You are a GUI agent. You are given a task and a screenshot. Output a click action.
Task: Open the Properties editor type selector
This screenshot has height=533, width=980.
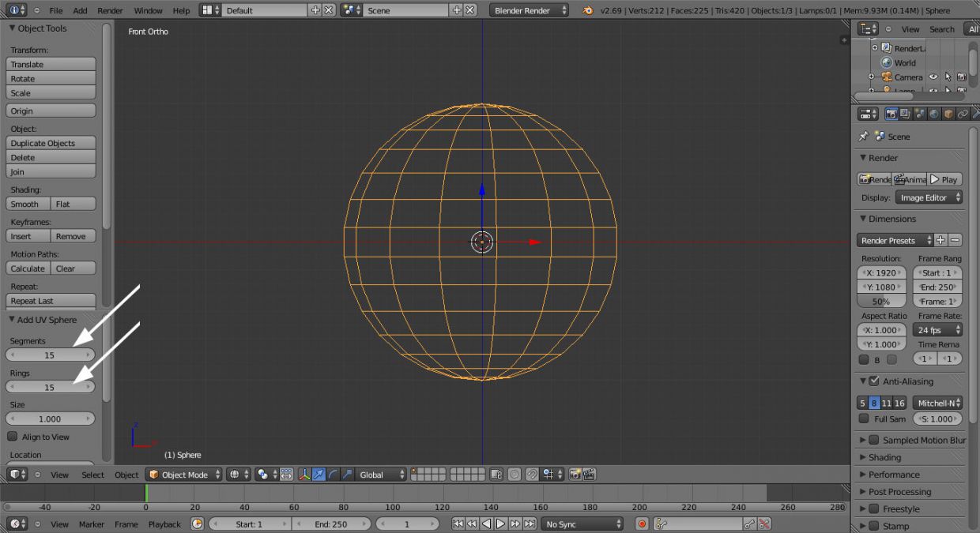click(869, 114)
